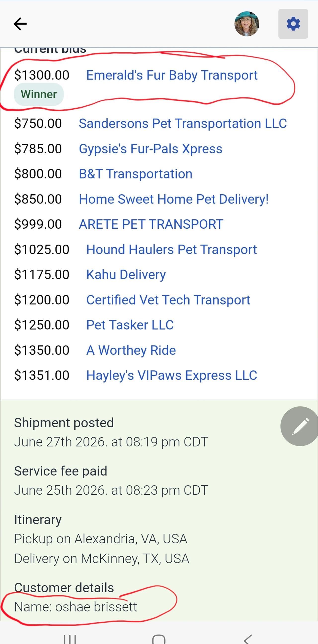The width and height of the screenshot is (318, 644).
Task: Open B&T Transportation bidder link
Action: pyautogui.click(x=136, y=174)
